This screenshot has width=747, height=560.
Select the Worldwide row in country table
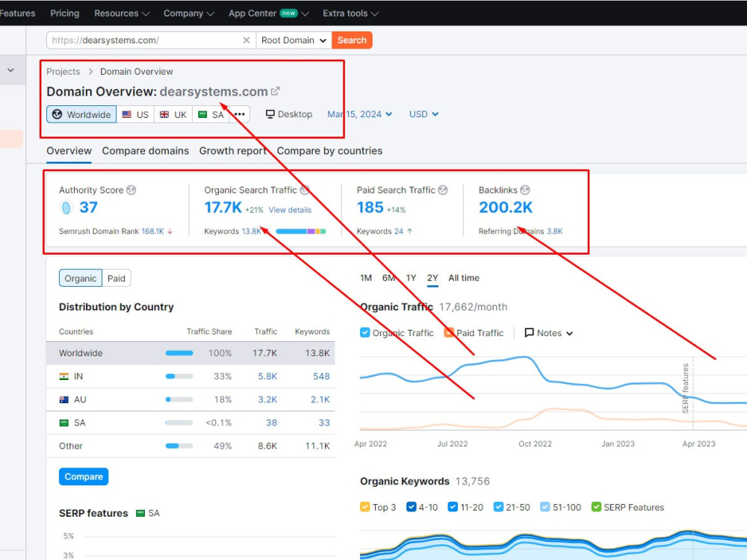tap(190, 353)
